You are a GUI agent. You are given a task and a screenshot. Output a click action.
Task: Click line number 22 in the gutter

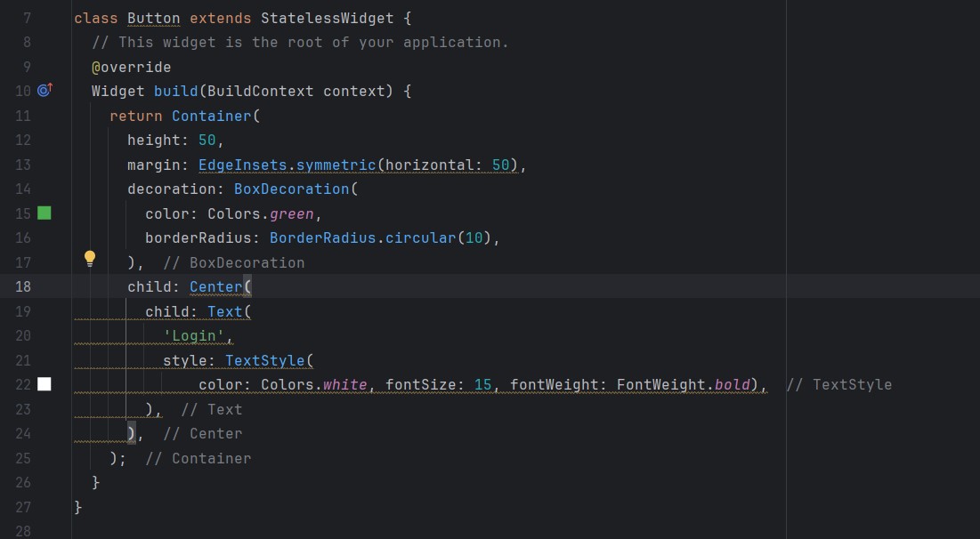tap(23, 385)
